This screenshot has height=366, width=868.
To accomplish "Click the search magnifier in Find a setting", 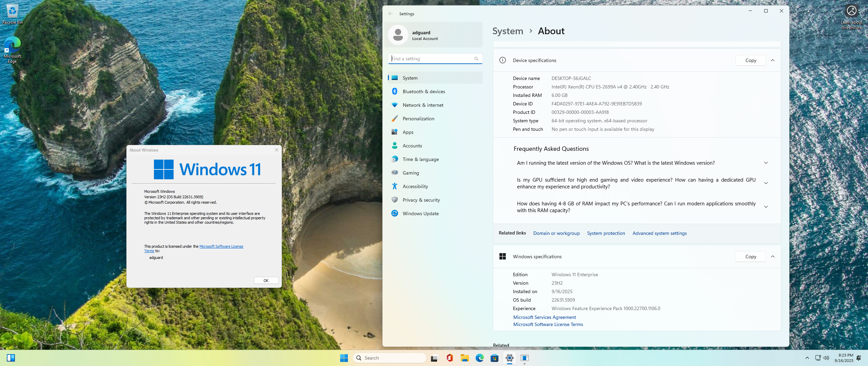I will [476, 59].
